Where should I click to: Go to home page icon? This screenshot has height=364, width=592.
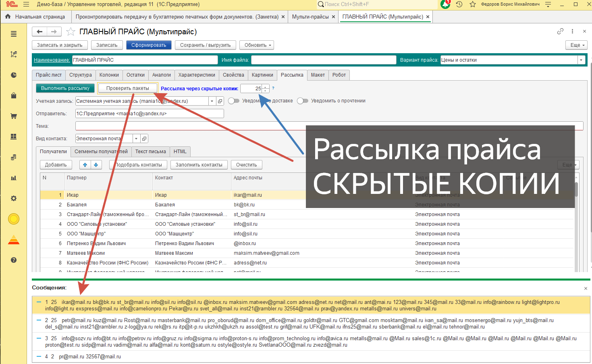click(x=8, y=17)
